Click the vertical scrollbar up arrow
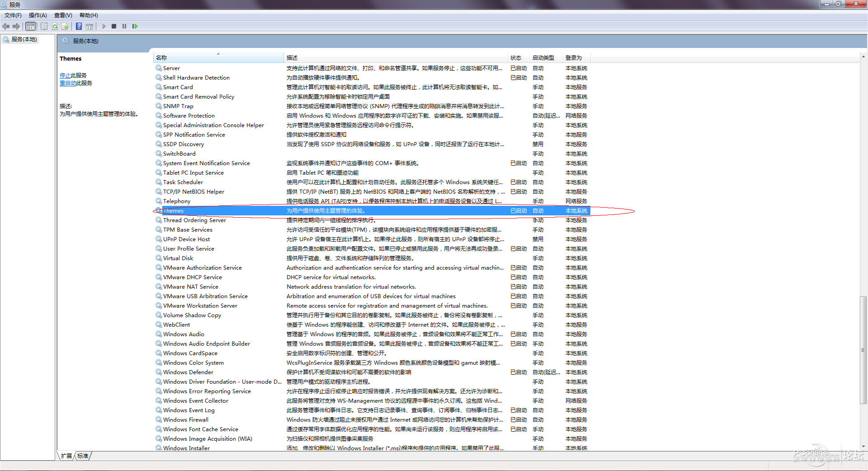 coord(863,57)
